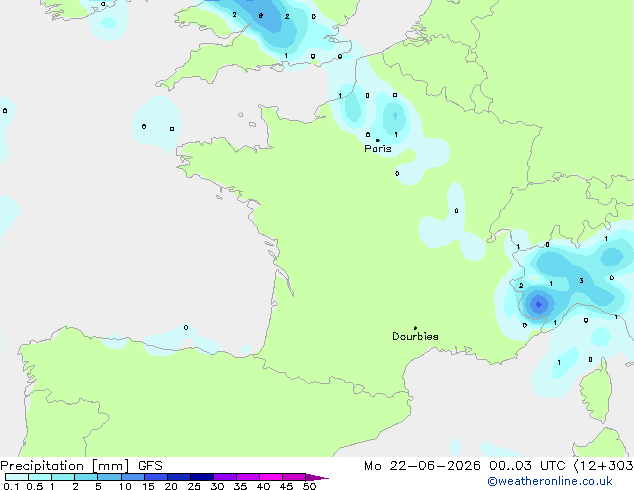Pick the 1–2 mm legend color swatch
634x490 pixels.
pos(63,477)
